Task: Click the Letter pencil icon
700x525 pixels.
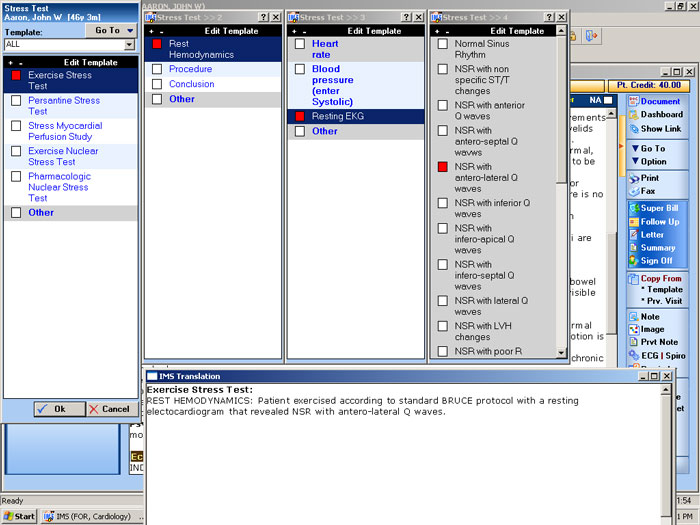Action: [x=633, y=235]
